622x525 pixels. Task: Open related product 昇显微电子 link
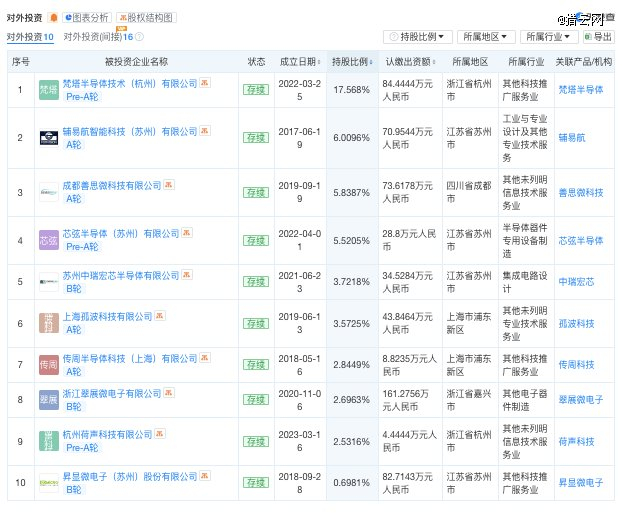581,483
